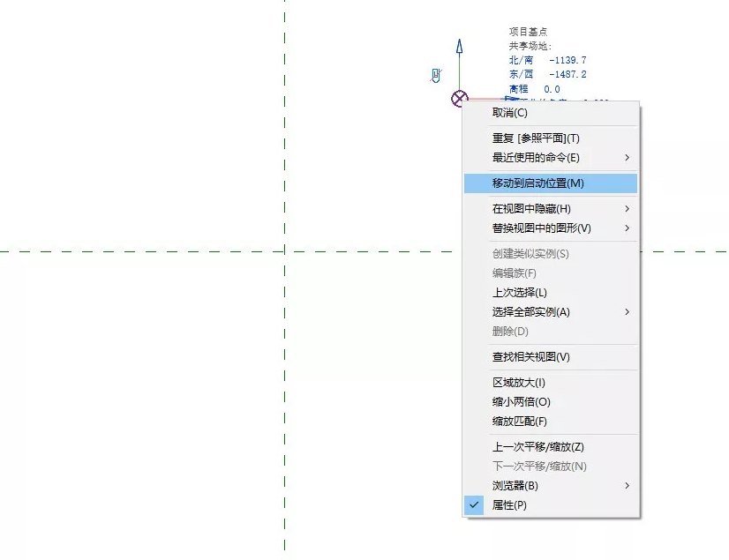The width and height of the screenshot is (729, 560).
Task: Expand the chevron next to 替换视图中的图形(V)
Action: 628,228
